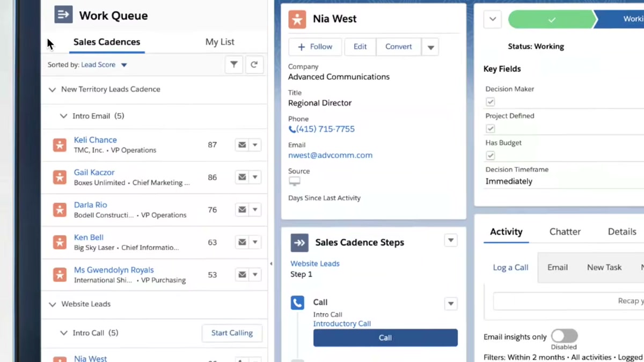Send email to Keli Chance via envelope icon

click(242, 145)
